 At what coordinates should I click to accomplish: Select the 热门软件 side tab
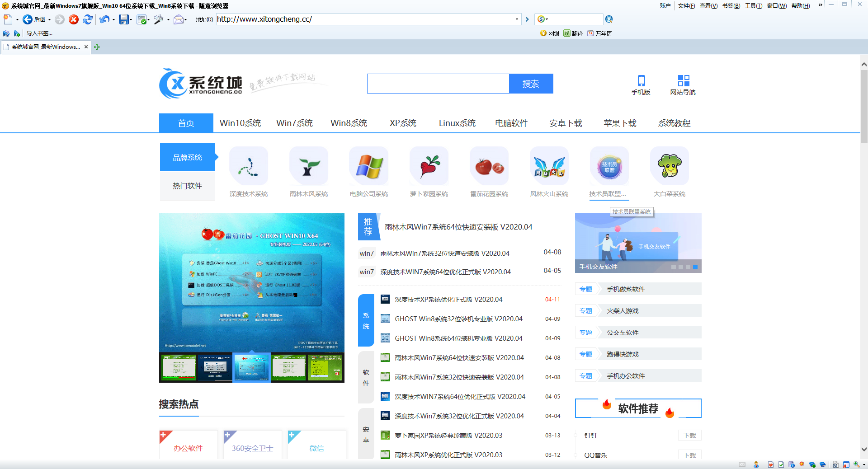coord(187,186)
